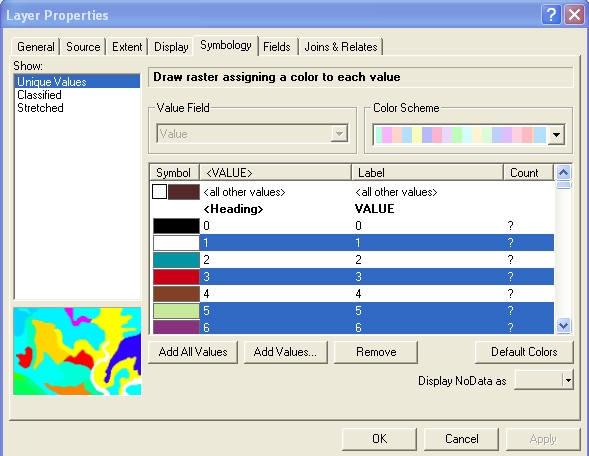The image size is (589, 456).
Task: Open the Value Field dropdown
Action: [339, 134]
